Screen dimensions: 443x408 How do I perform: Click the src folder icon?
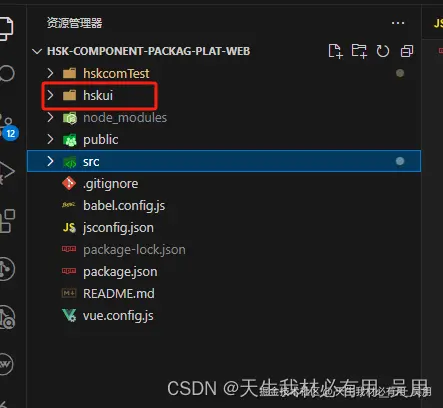pyautogui.click(x=70, y=162)
